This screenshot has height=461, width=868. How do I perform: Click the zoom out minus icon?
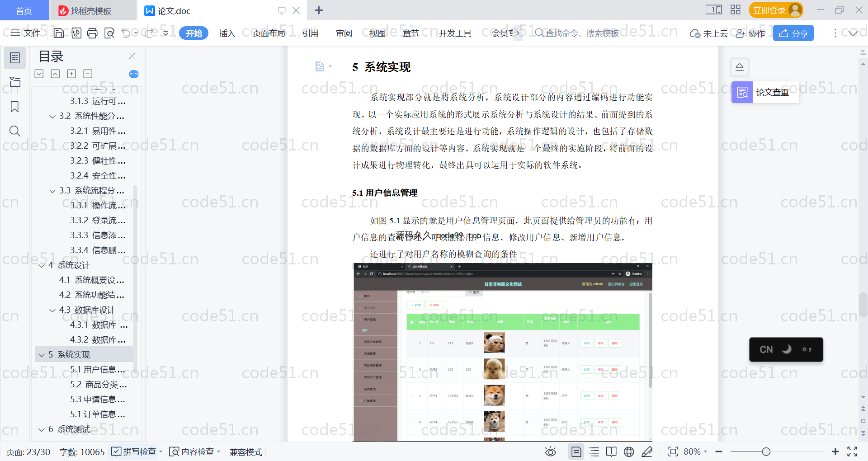(719, 452)
